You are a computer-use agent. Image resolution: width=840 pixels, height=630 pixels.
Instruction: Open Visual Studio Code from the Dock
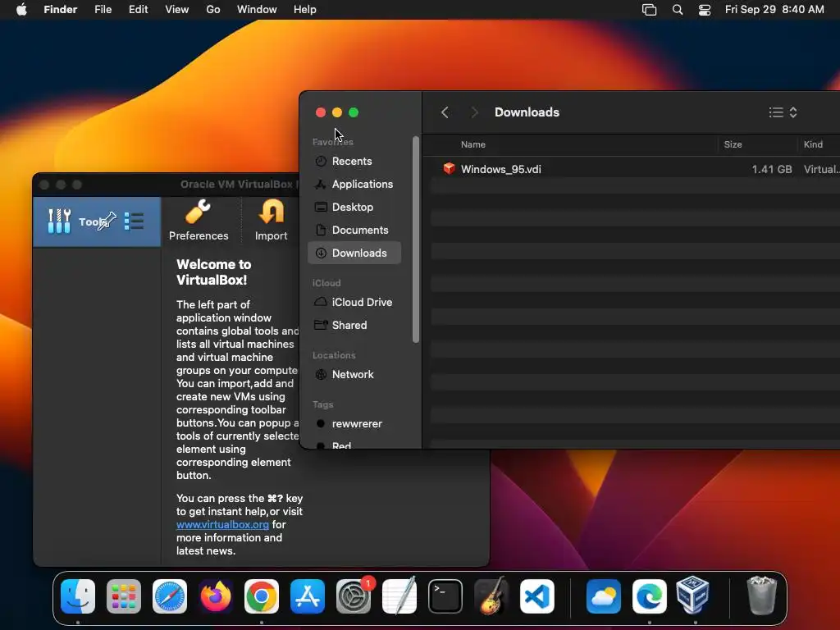(537, 596)
